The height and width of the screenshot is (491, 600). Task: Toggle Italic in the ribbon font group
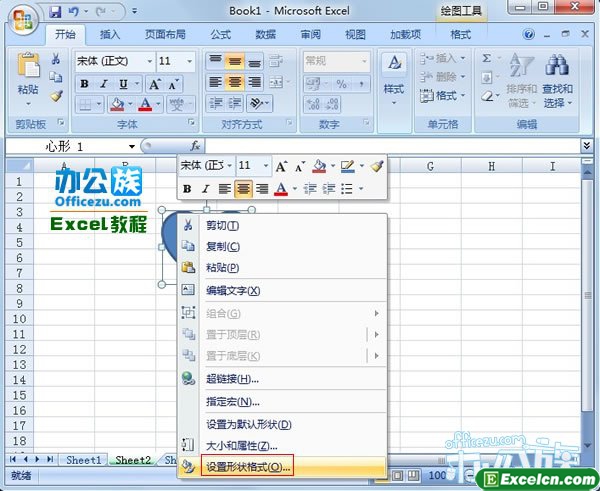tap(104, 84)
